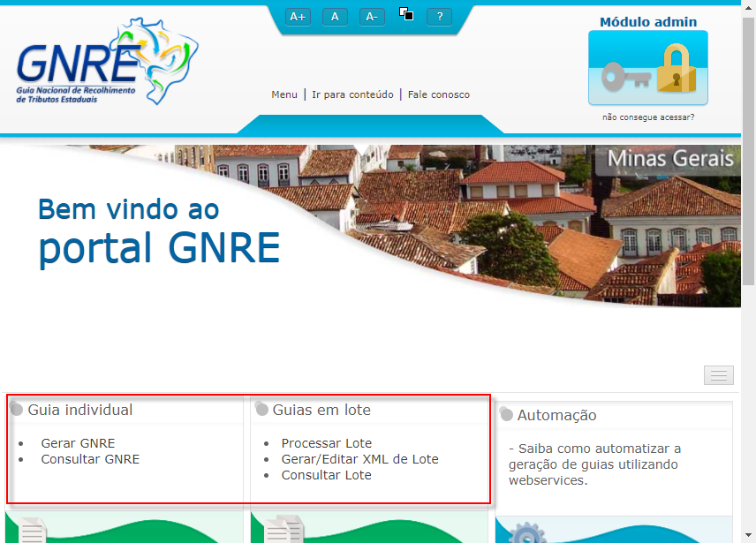Click the GNRE logo

coord(106,62)
